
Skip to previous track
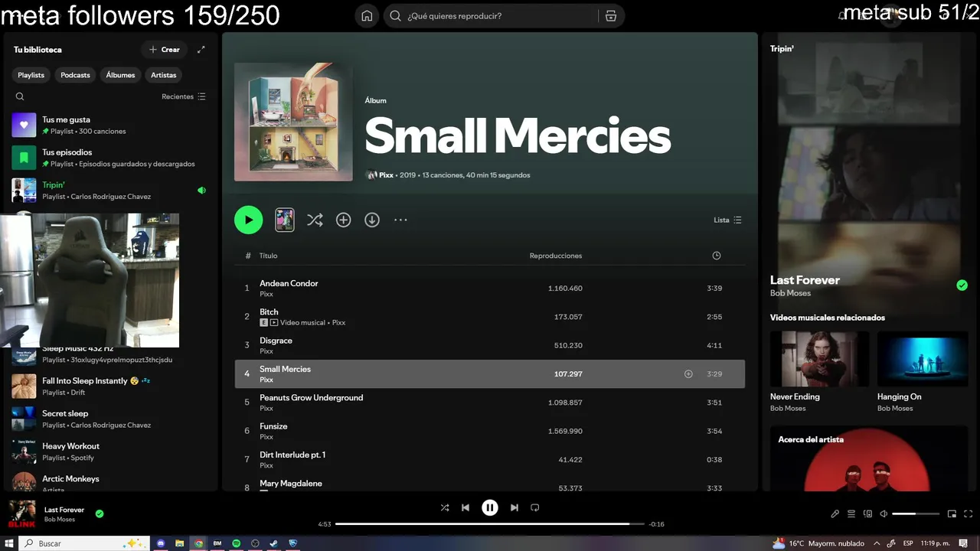pos(465,507)
